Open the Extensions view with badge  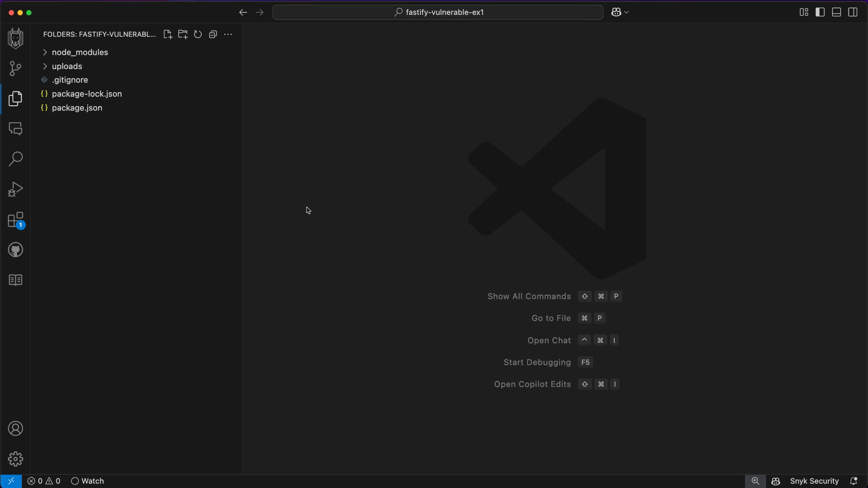[x=16, y=220]
